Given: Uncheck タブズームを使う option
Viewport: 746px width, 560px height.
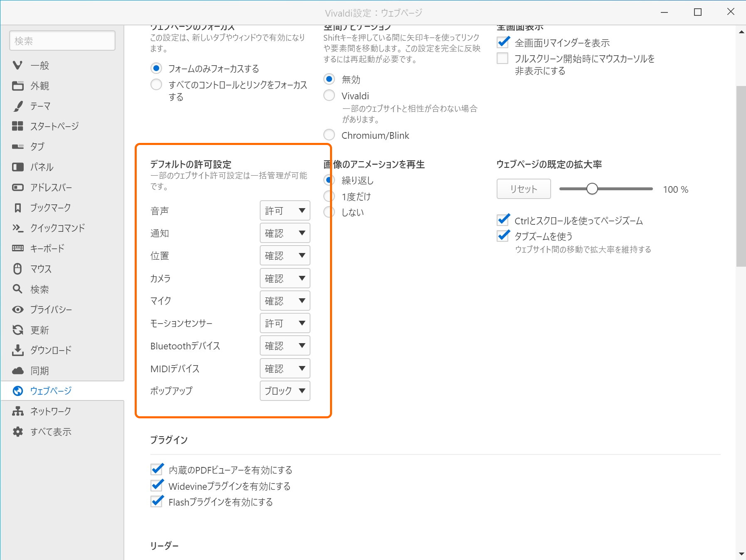Looking at the screenshot, I should (x=503, y=236).
